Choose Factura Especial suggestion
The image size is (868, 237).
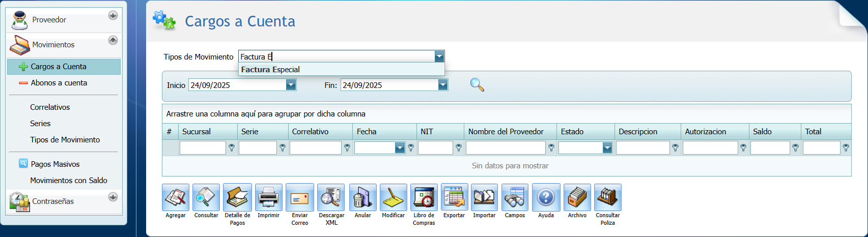271,70
